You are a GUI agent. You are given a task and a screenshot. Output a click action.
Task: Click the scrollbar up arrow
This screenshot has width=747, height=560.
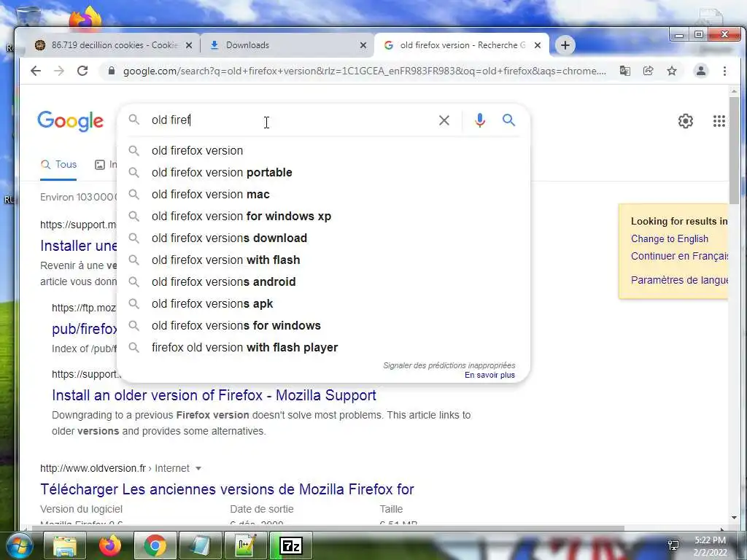click(734, 90)
